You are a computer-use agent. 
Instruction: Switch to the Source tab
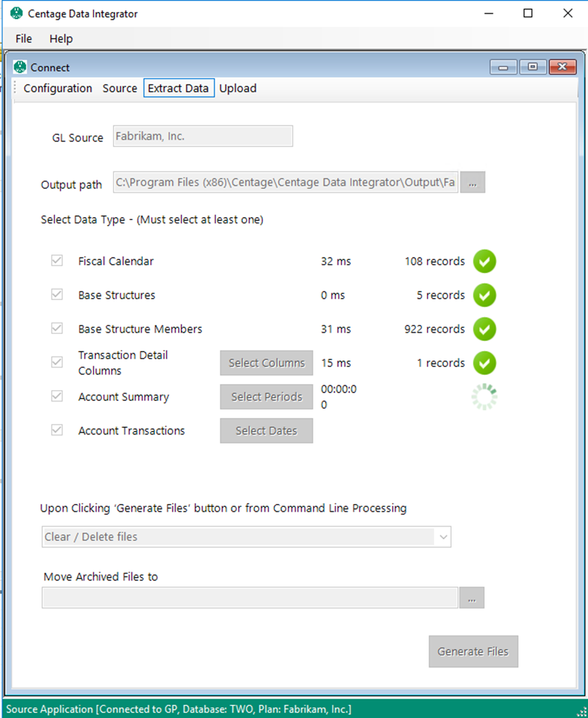coord(119,89)
